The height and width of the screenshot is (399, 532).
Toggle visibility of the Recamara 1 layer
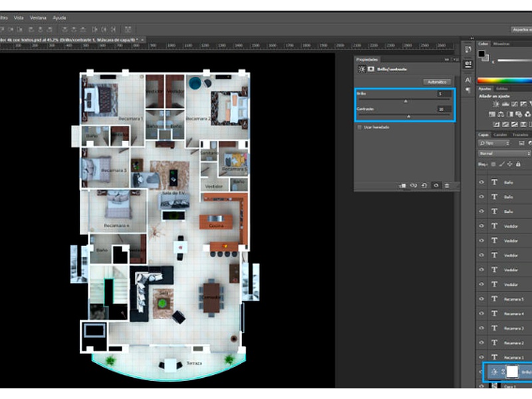482,358
